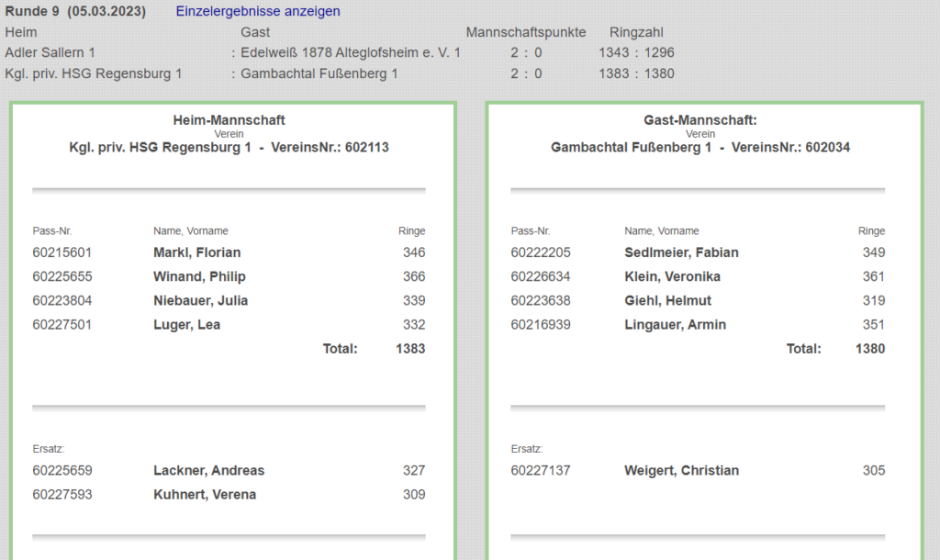Image resolution: width=940 pixels, height=560 pixels.
Task: Click Edelweiß 1878 Alteglofsheim guest team entry
Action: coord(350,53)
